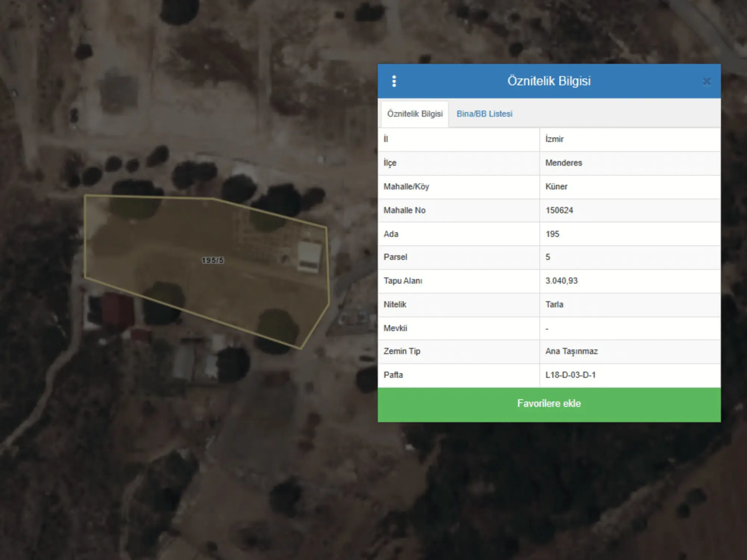Click the Pafta value L18-D-03-D-1
Viewport: 747px width, 560px height.
pos(570,375)
